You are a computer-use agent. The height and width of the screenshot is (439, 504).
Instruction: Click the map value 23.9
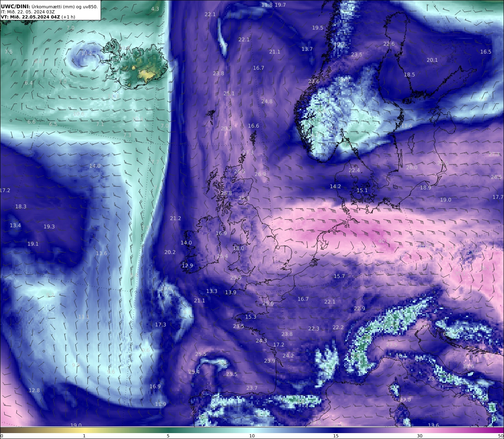[x=270, y=361]
